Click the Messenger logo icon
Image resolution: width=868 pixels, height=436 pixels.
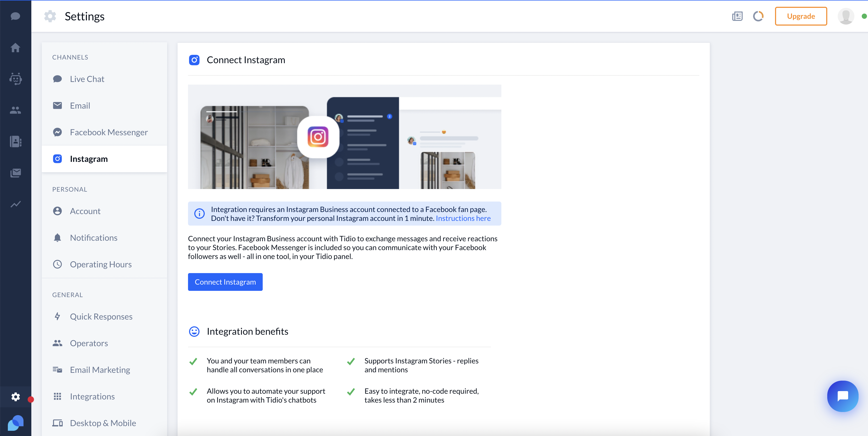(57, 132)
